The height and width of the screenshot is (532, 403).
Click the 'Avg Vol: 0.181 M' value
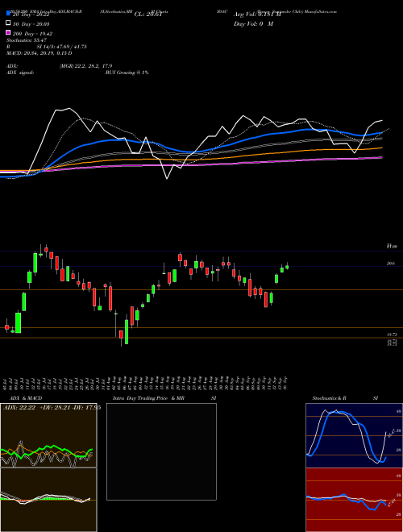click(257, 15)
